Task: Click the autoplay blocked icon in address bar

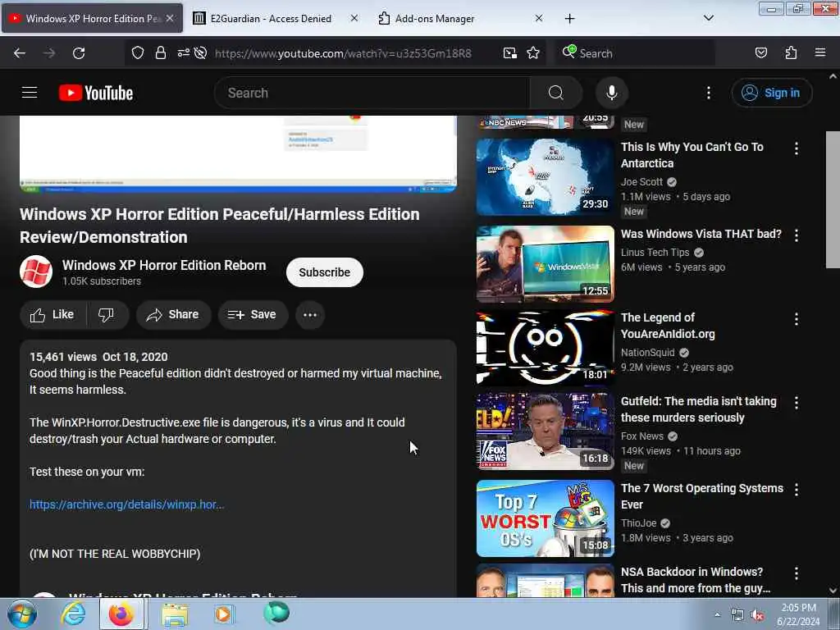Action: pos(200,52)
